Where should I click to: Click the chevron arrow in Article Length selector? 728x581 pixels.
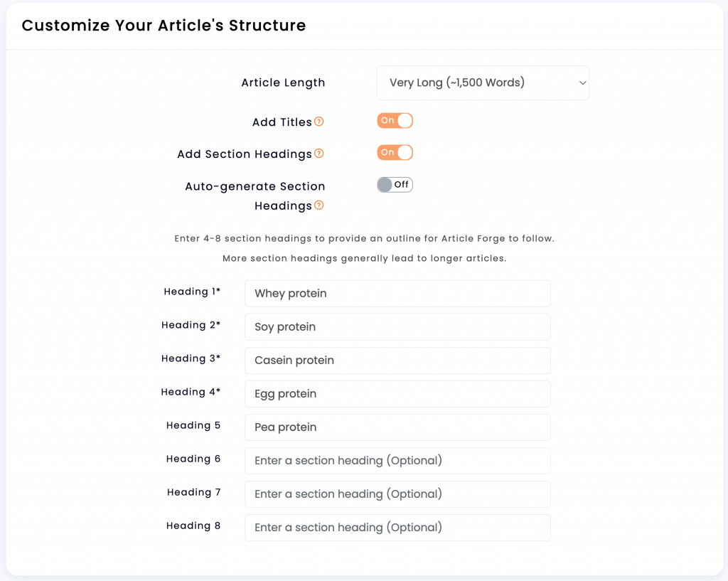pos(582,83)
